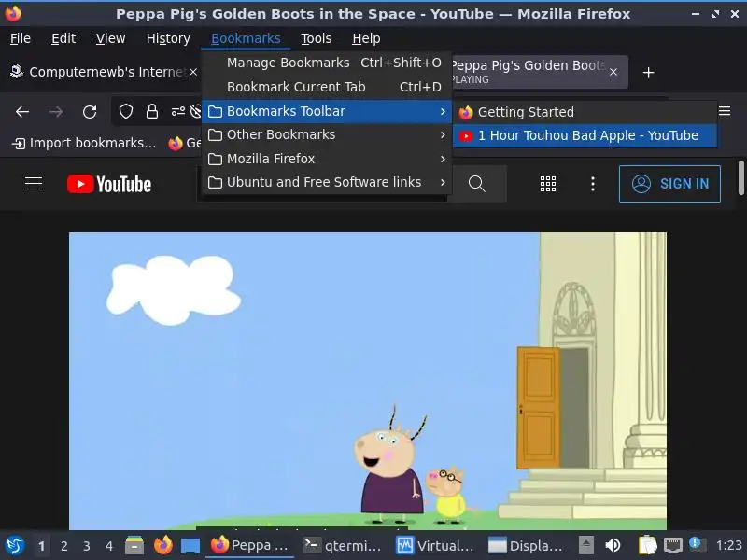747x560 pixels.
Task: Open the Help menu
Action: point(366,38)
